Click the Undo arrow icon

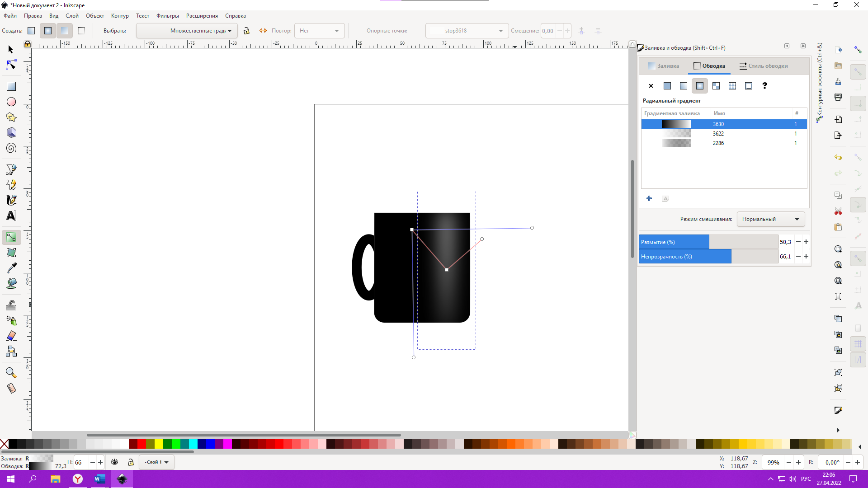point(838,157)
